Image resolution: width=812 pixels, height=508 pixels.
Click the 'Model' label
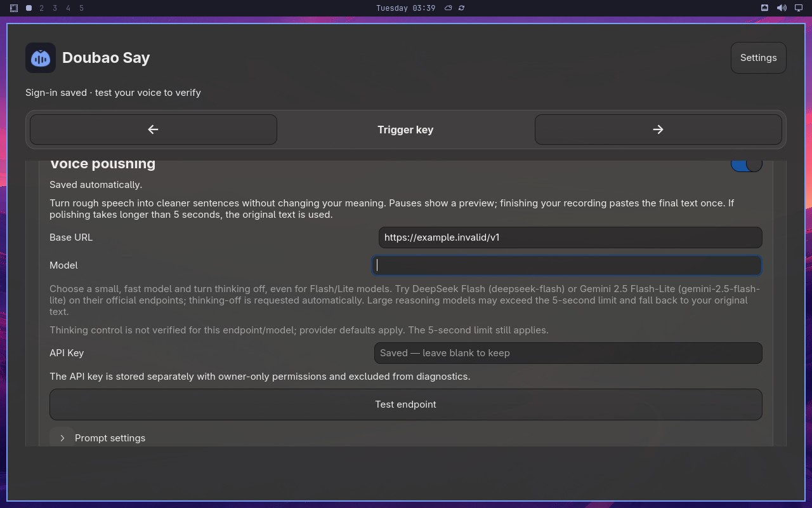pos(63,265)
